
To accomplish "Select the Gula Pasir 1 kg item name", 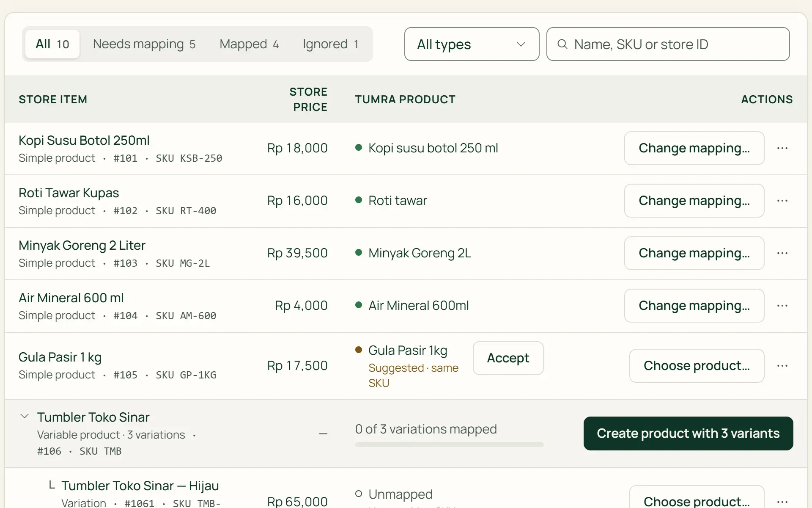I will pyautogui.click(x=60, y=357).
